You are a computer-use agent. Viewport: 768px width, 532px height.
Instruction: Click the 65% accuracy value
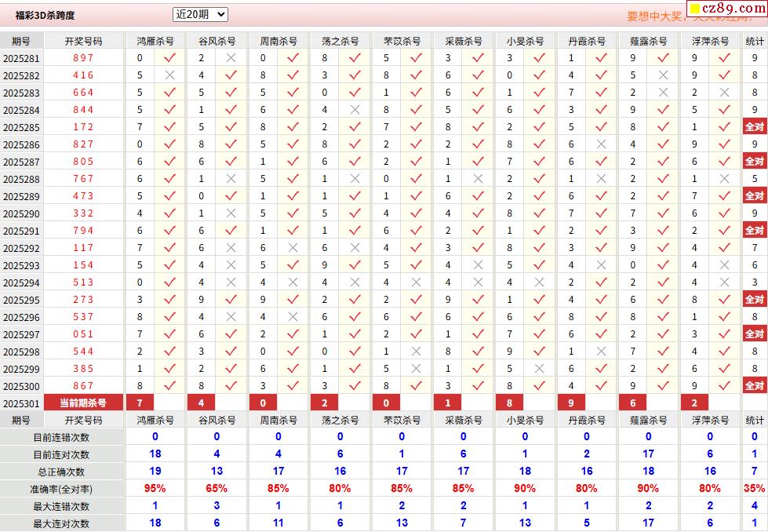(x=217, y=488)
